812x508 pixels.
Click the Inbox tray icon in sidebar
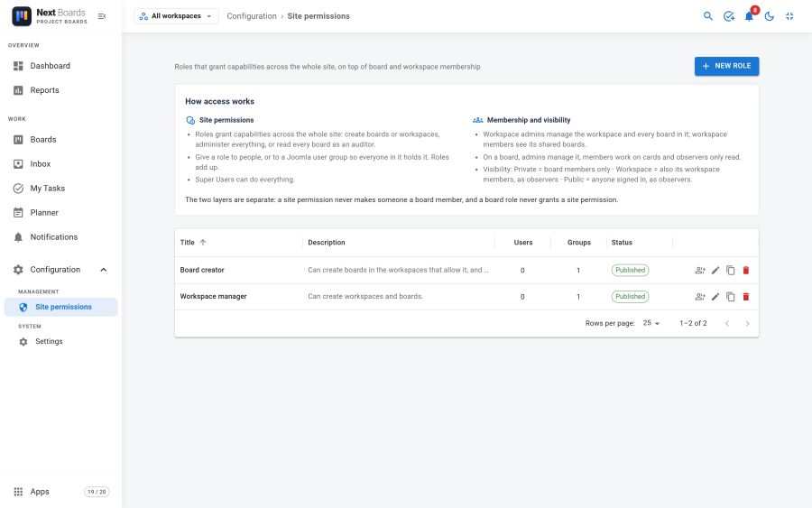[18, 163]
